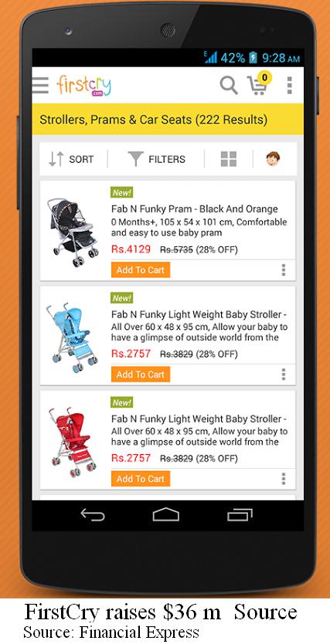The height and width of the screenshot is (644, 330).
Task: Open SORT options
Action: [72, 159]
